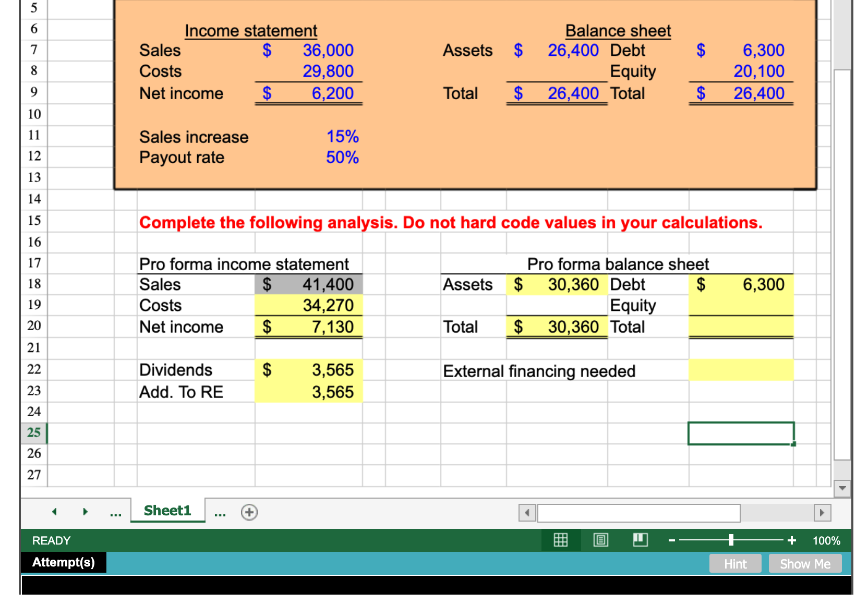Screen dimensions: 868x604
Task: Select External financing needed yellow cell
Action: 741,370
